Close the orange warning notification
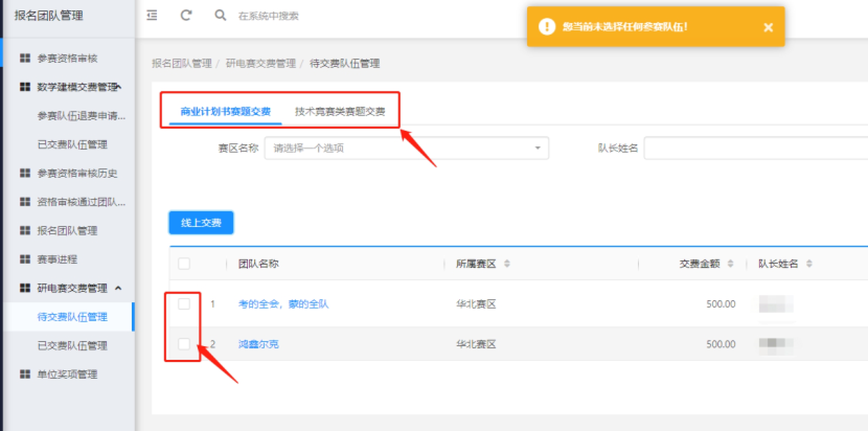This screenshot has height=431, width=868. coord(768,27)
